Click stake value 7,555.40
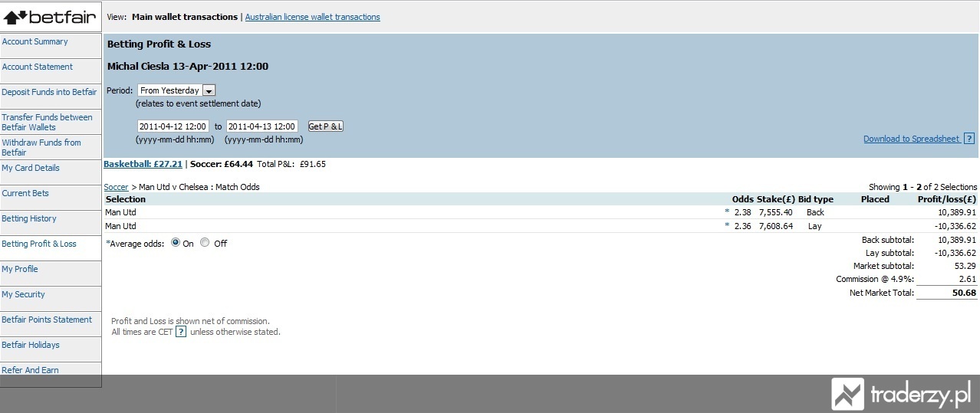Screen dimensions: 980x413 [x=775, y=212]
